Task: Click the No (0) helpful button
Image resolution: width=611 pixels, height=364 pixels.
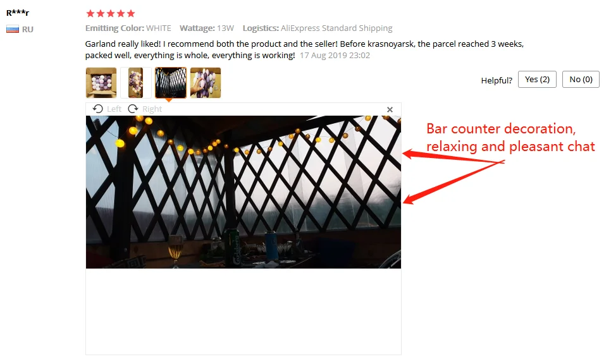Action: click(x=581, y=80)
